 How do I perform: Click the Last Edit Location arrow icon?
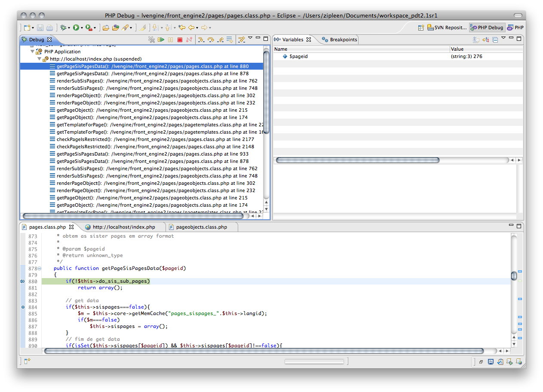click(x=182, y=28)
